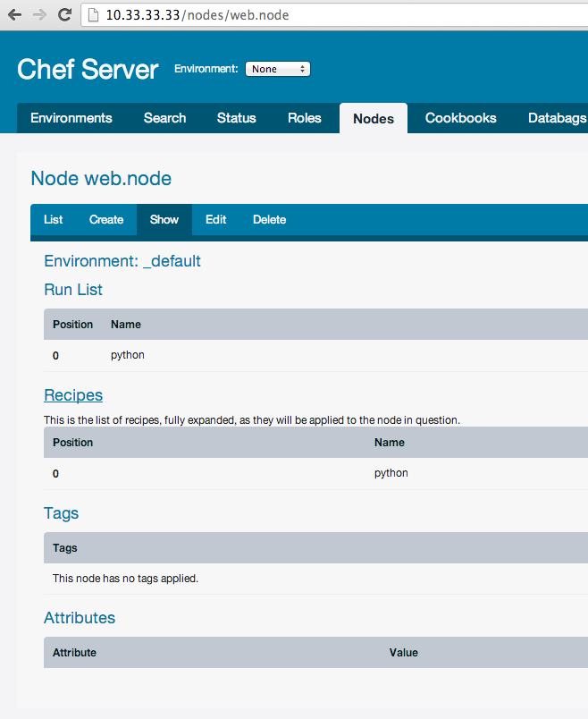588x719 pixels.
Task: Click the Chef Server title
Action: (x=88, y=69)
